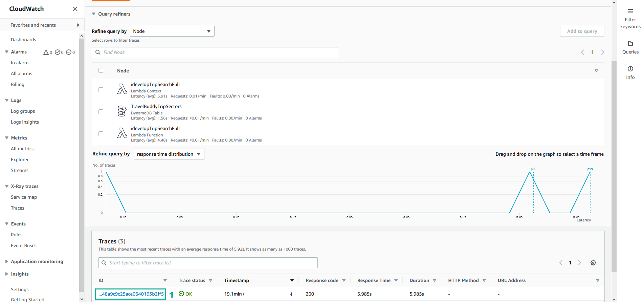Sort traces by Response Time arrow
The width and height of the screenshot is (644, 302).
(396, 280)
